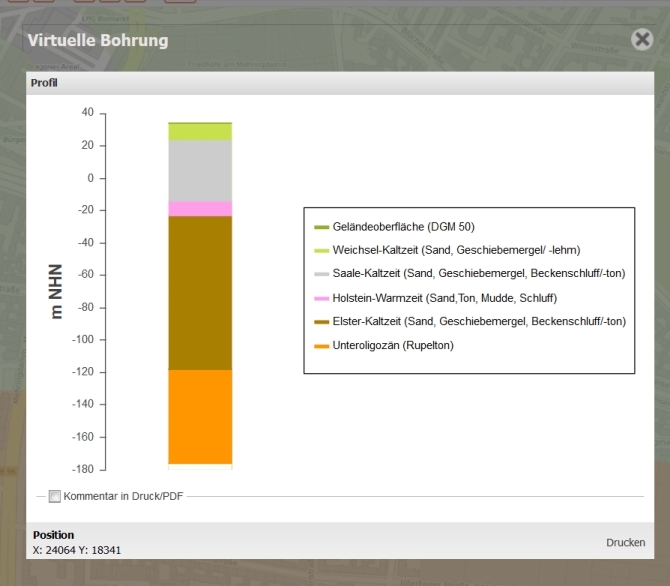Select the Unteroligozän (Rupelton) legend marker
This screenshot has width=670, height=586.
pyautogui.click(x=321, y=346)
